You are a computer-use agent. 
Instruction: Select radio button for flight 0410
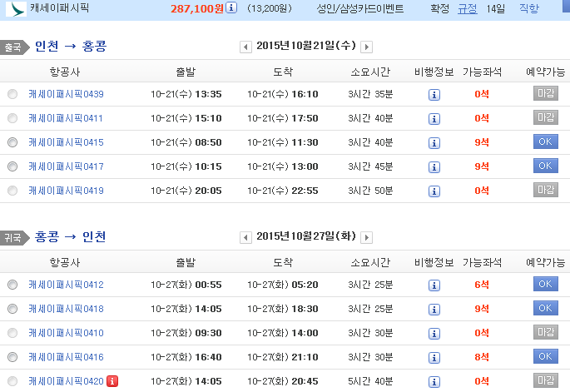tap(12, 333)
